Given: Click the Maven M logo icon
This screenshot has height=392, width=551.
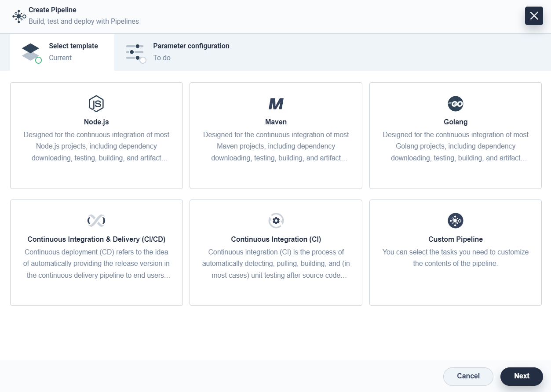Looking at the screenshot, I should pos(276,104).
